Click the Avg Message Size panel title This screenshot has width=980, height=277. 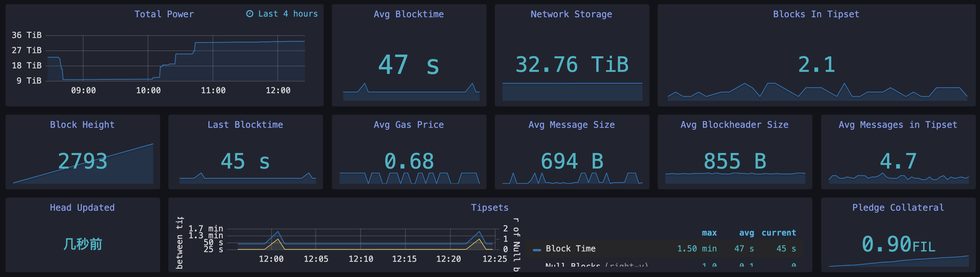click(571, 125)
